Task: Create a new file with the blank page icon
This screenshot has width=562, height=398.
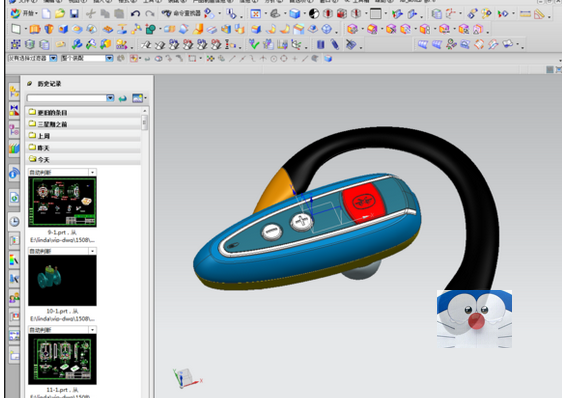Action: pos(47,14)
